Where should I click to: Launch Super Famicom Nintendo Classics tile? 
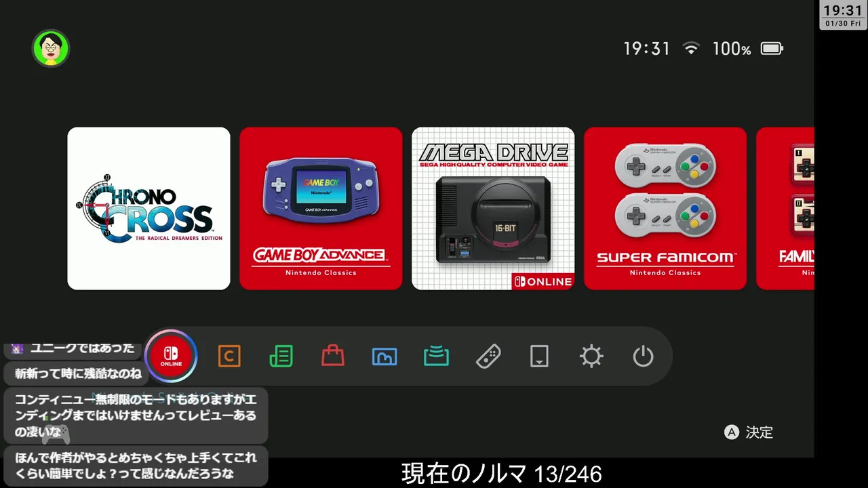[665, 209]
